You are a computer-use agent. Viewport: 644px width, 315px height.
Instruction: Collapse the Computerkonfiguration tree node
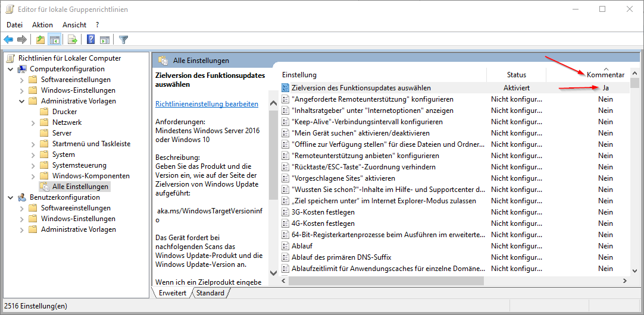click(x=10, y=69)
